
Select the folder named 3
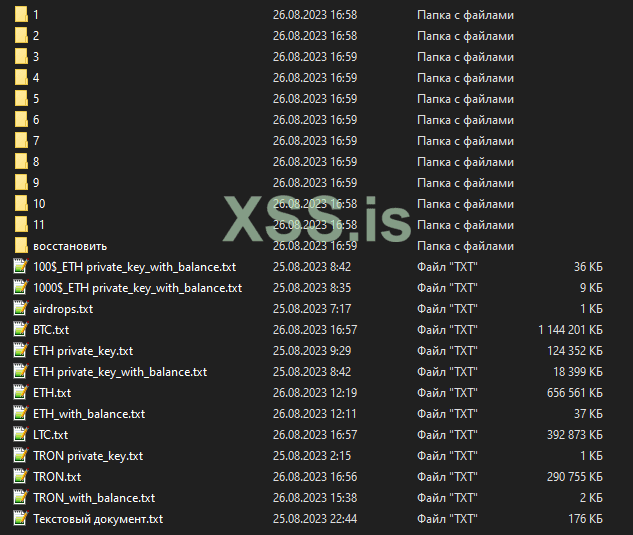pyautogui.click(x=36, y=57)
